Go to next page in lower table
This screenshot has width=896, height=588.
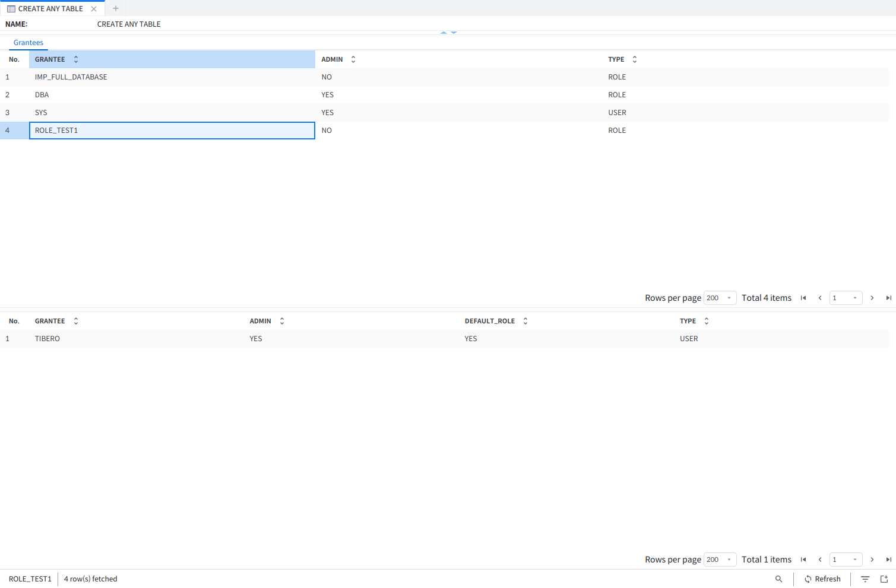pos(872,560)
